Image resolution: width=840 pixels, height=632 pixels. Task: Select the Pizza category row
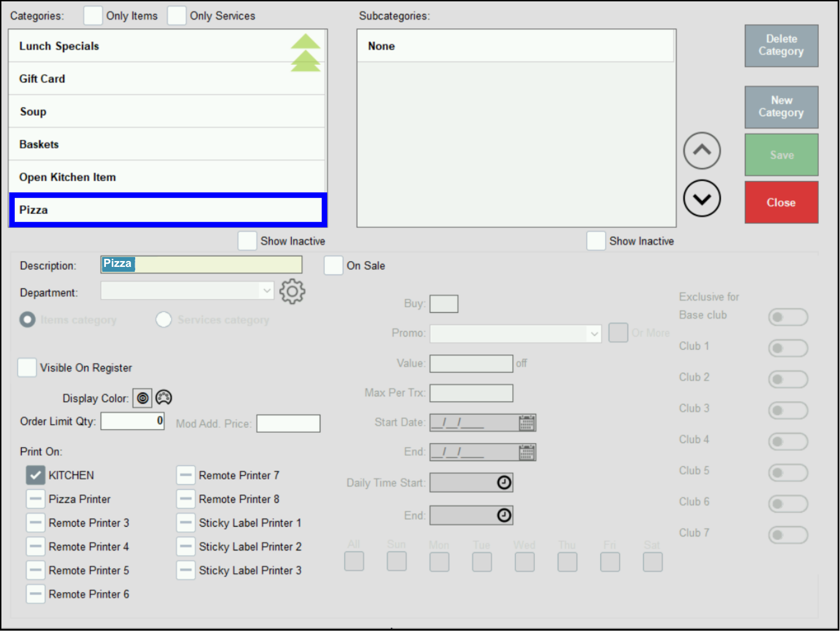(x=168, y=209)
